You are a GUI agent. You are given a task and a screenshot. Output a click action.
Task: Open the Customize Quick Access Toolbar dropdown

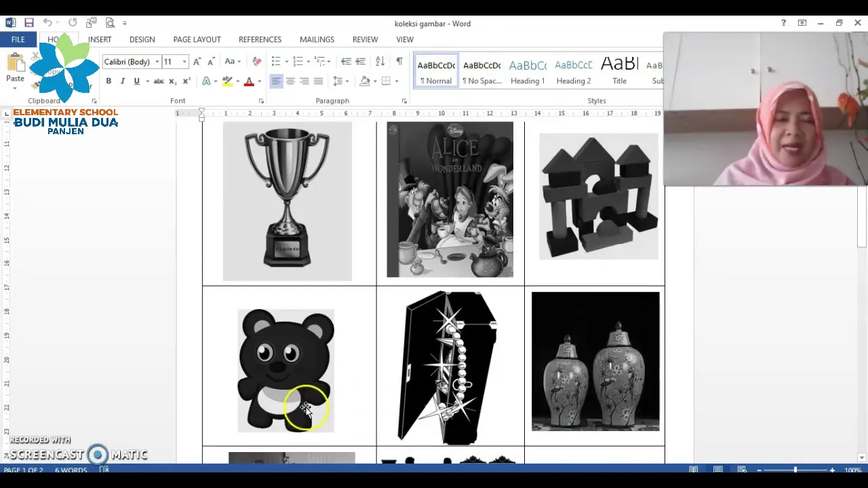[125, 23]
